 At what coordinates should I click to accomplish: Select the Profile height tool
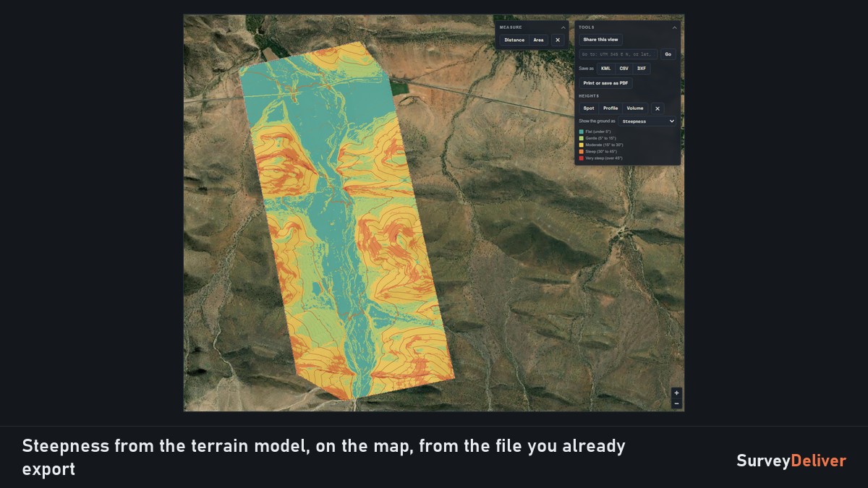[x=610, y=108]
